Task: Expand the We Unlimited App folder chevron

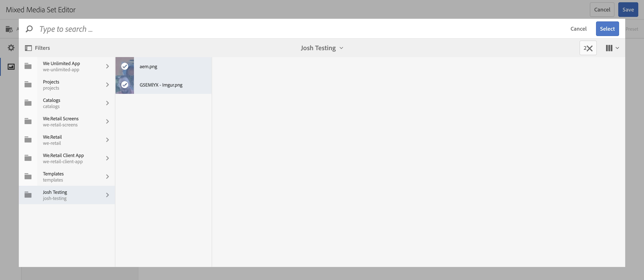Action: (x=107, y=66)
